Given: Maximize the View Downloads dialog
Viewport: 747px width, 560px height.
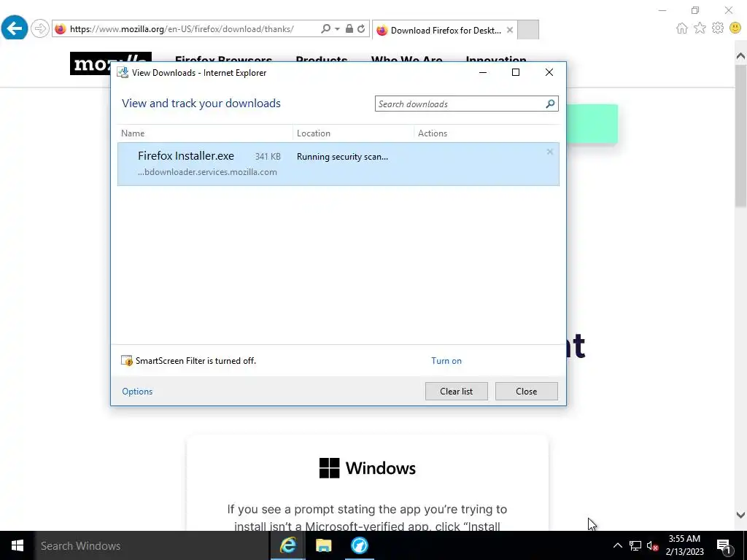Looking at the screenshot, I should click(516, 72).
